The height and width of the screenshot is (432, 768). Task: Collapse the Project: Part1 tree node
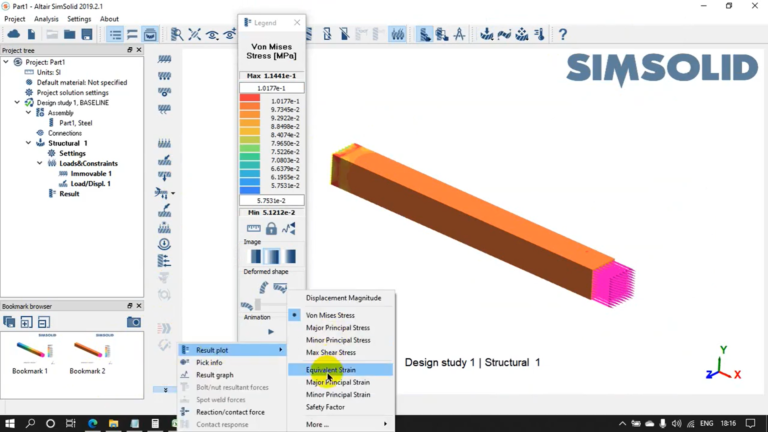point(6,62)
